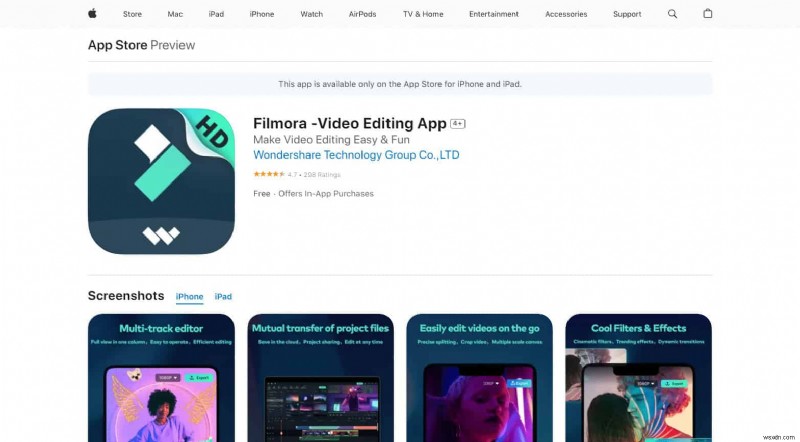Select the iPad screenshots tab
800x442 pixels.
point(223,297)
